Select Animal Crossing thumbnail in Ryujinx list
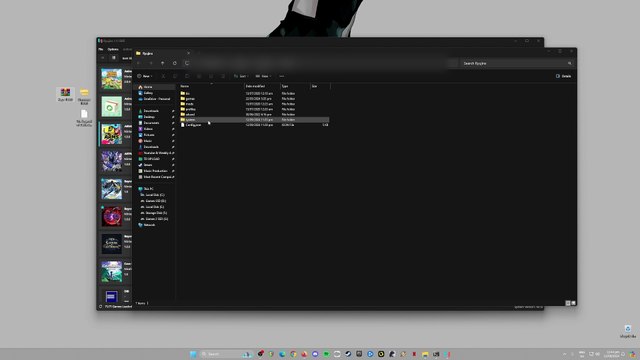The height and width of the screenshot is (360, 640). [x=112, y=79]
